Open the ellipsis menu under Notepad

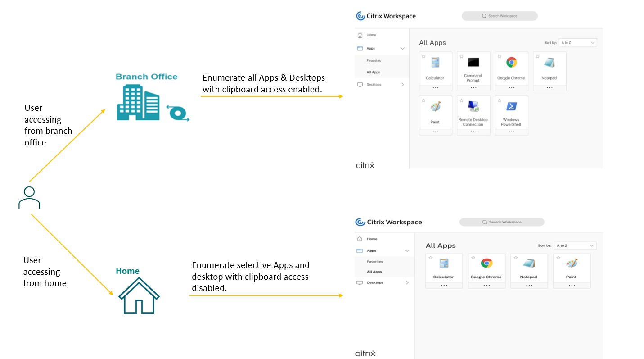coord(549,88)
